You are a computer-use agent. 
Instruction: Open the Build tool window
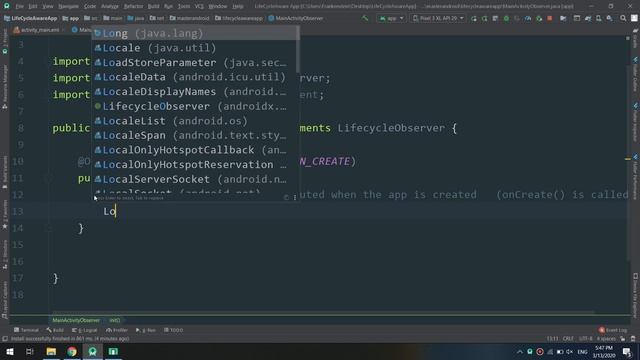[55, 330]
